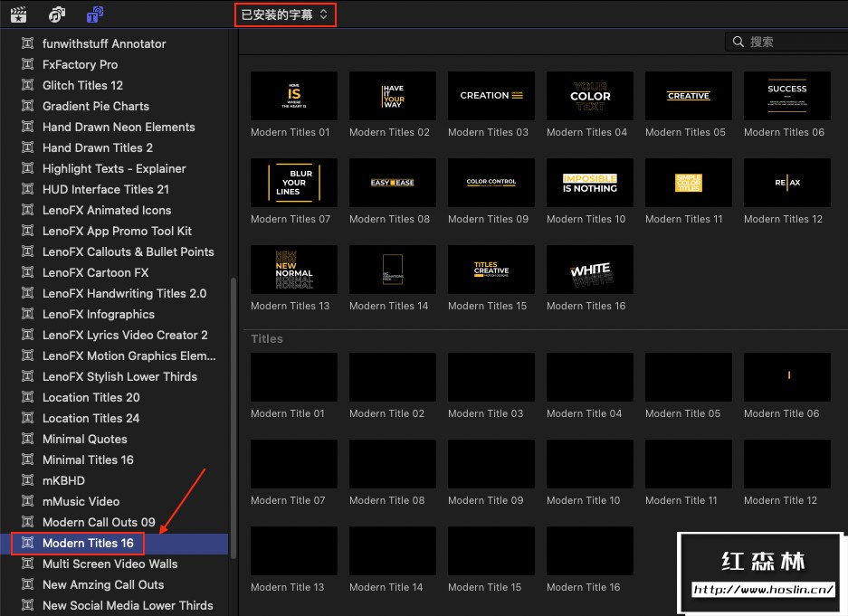Click the icon beside LenoFX Cartoon FX
Viewport: 848px width, 616px height.
(x=27, y=272)
